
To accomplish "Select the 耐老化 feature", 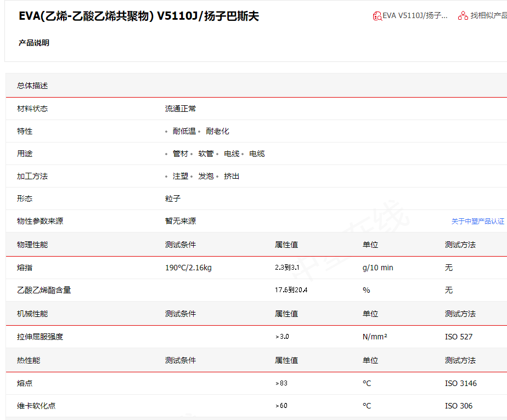I will [x=217, y=131].
